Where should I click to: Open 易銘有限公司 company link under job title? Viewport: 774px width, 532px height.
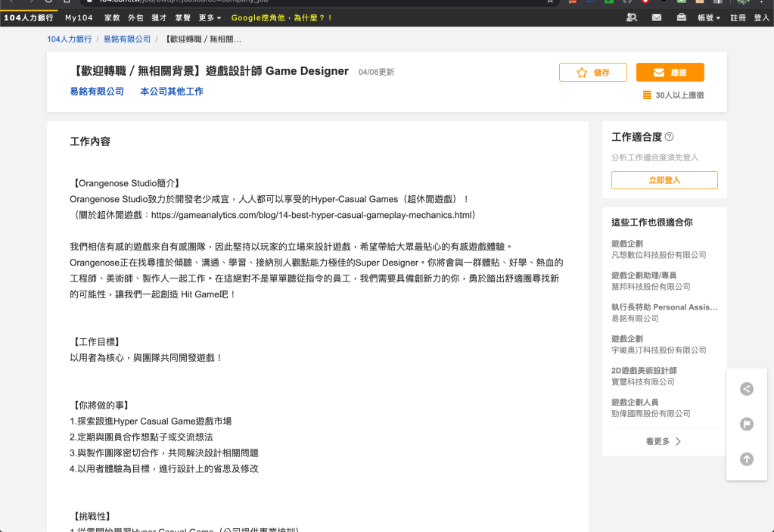click(97, 92)
